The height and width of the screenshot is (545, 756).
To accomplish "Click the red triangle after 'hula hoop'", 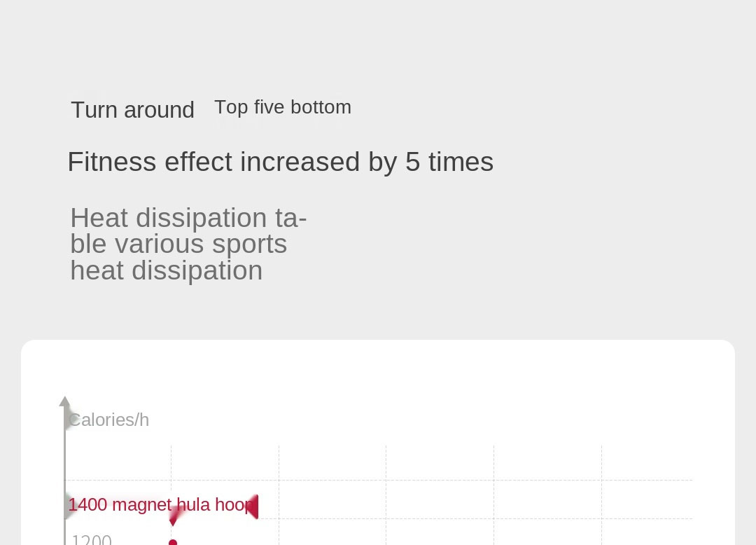I will (x=253, y=506).
